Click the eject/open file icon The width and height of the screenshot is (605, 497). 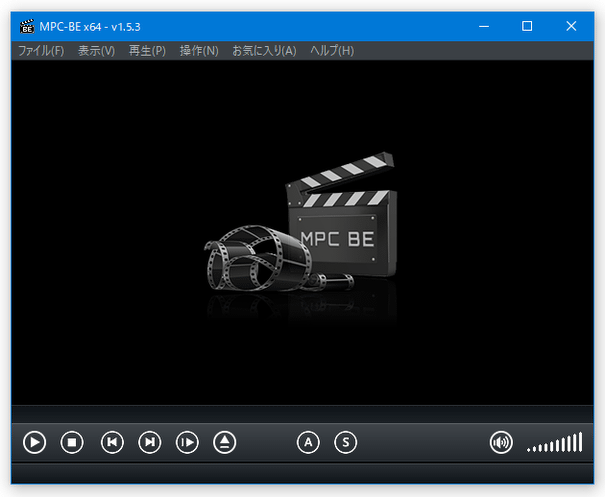pos(225,442)
